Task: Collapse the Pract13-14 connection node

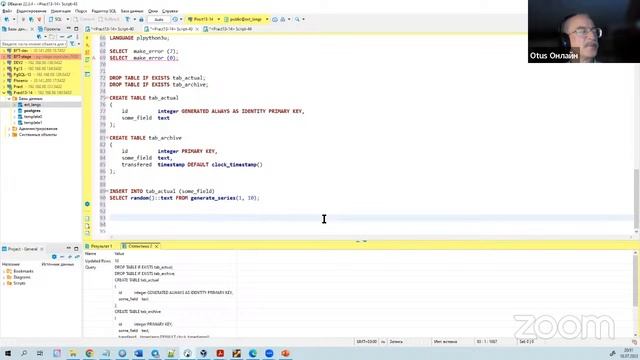Action: pyautogui.click(x=4, y=93)
